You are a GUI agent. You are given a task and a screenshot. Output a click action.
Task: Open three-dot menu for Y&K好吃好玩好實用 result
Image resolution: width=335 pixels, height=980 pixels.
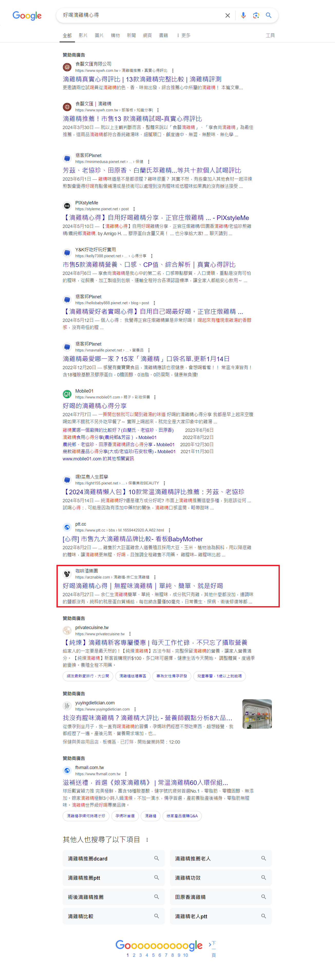point(152,256)
